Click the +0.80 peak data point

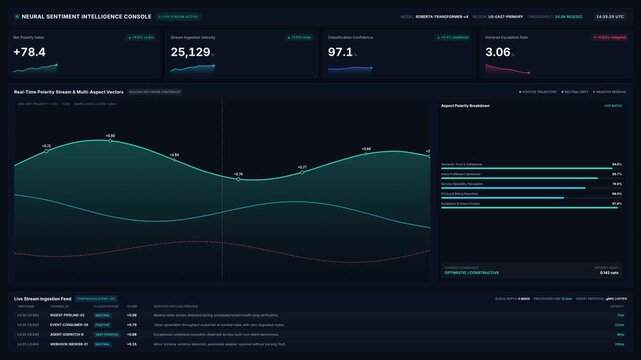[110, 141]
